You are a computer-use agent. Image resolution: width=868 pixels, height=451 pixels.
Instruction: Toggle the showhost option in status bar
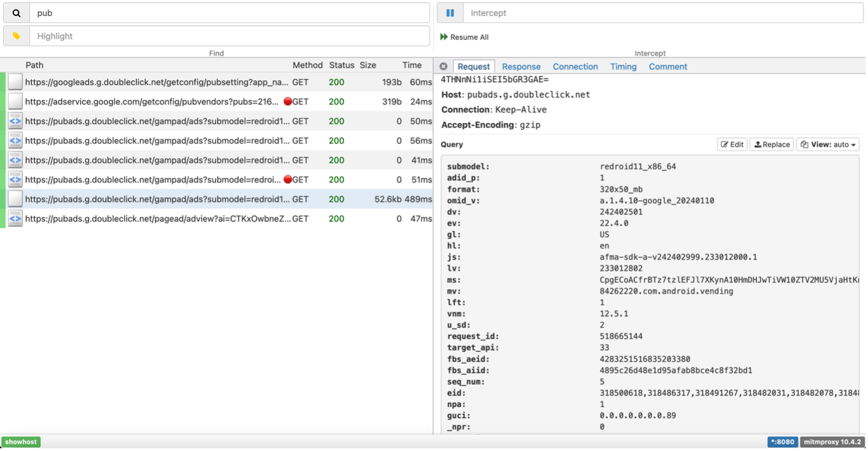[21, 442]
